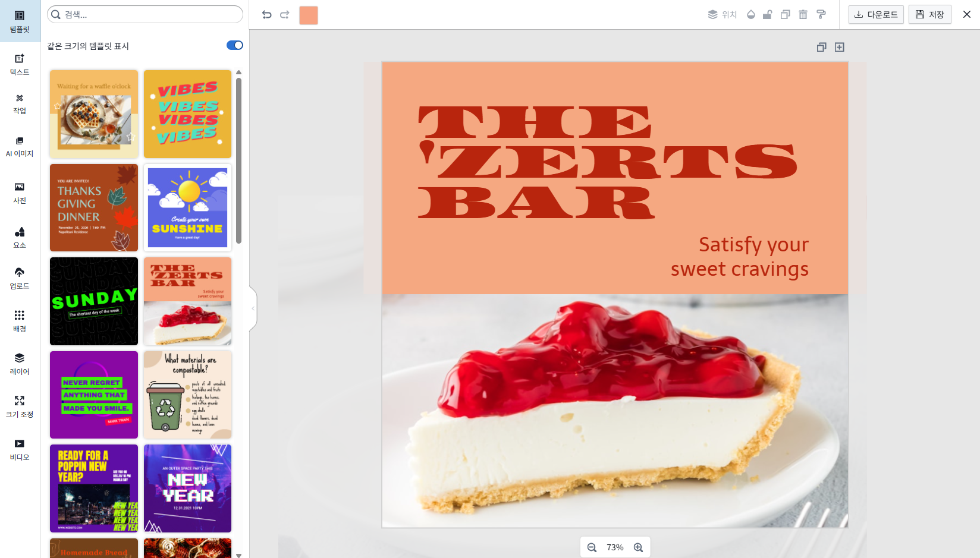Viewport: 980px width, 558px height.
Task: Collapse the template side panel handle
Action: (x=253, y=308)
